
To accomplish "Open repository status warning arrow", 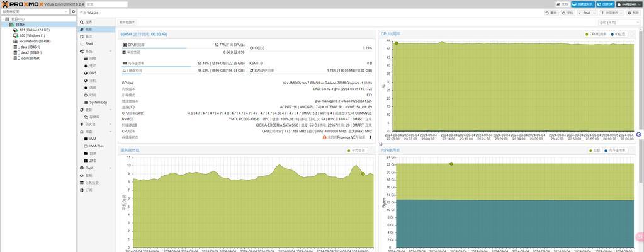I will pyautogui.click(x=370, y=137).
